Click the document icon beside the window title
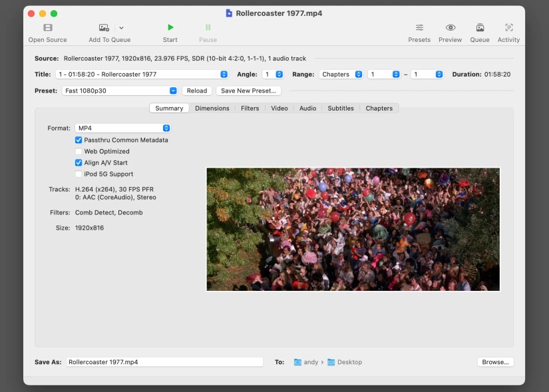 [x=229, y=13]
